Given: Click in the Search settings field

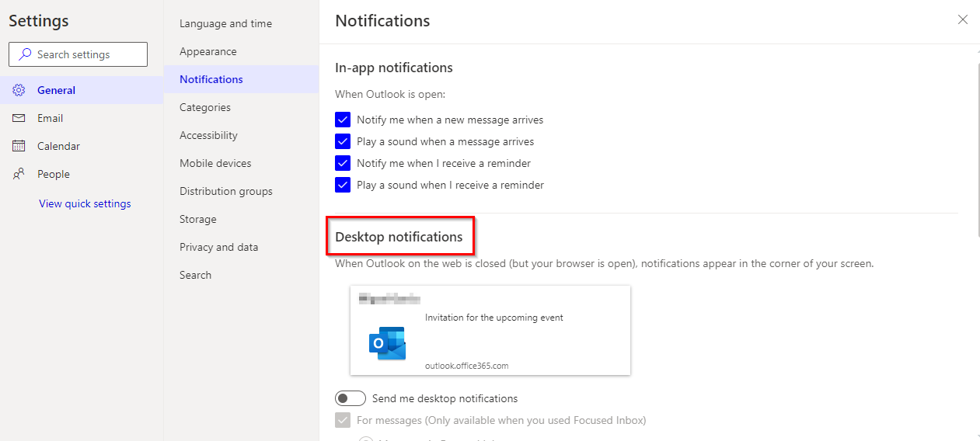Looking at the screenshot, I should tap(78, 54).
